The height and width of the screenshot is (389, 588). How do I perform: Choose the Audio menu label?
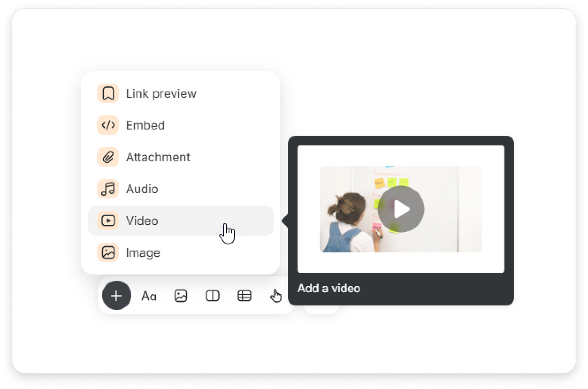pos(142,189)
